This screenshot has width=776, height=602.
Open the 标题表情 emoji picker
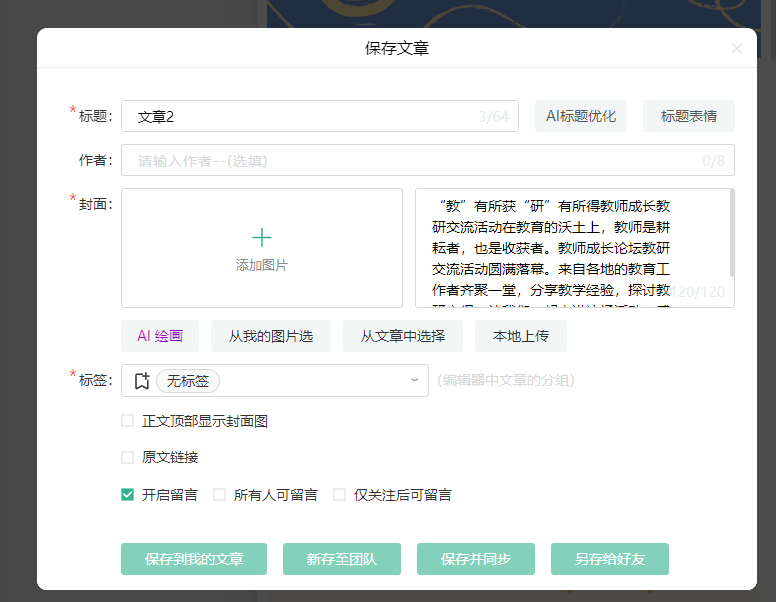[688, 116]
